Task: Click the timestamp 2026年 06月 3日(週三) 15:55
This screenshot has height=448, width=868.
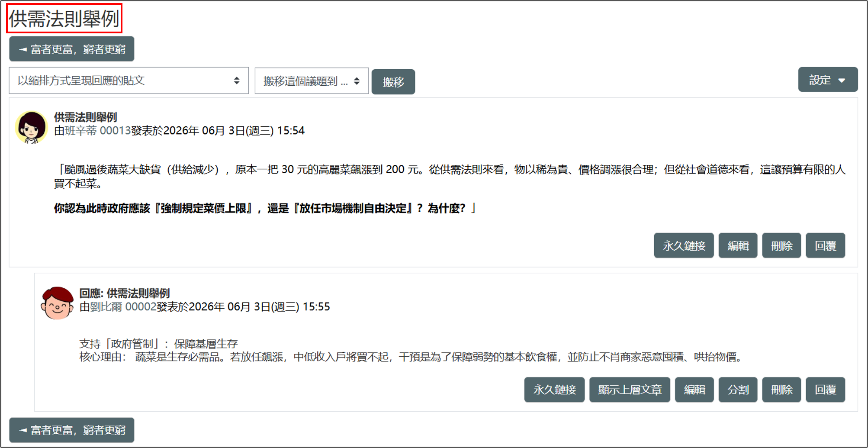Action: coord(259,307)
